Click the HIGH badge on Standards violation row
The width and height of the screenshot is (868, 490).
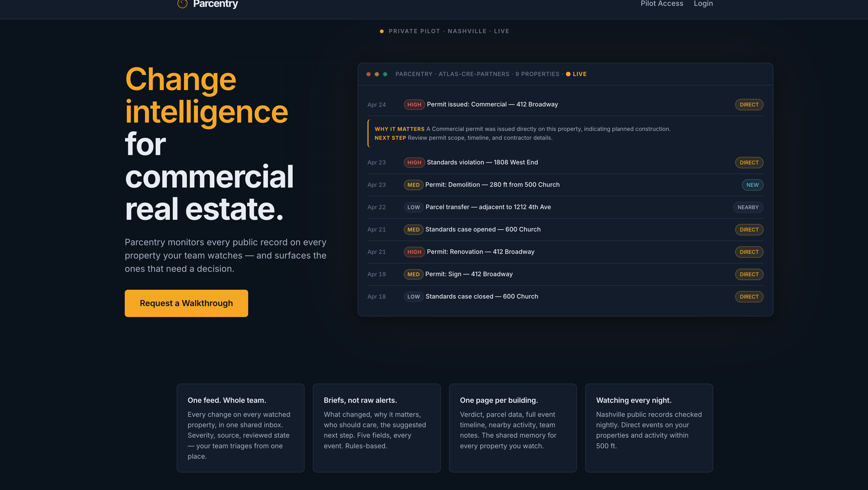point(414,163)
